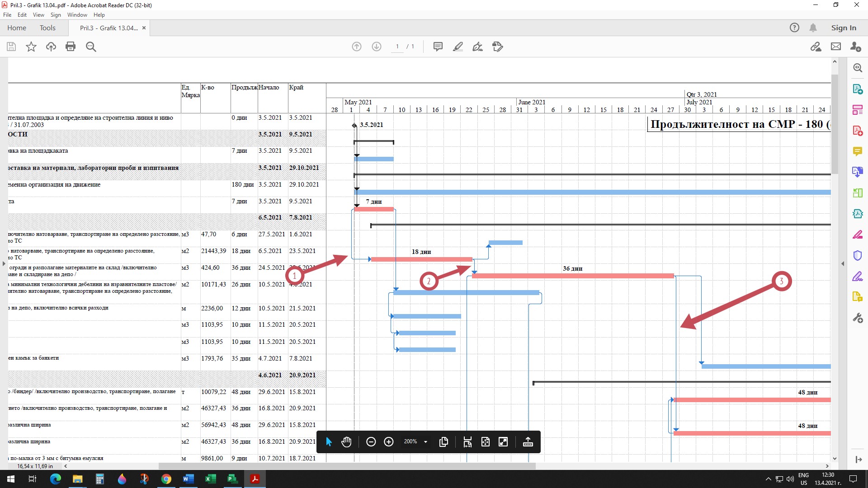Open More Tools wrench in right pane
Viewport: 868px width, 488px height.
[858, 318]
